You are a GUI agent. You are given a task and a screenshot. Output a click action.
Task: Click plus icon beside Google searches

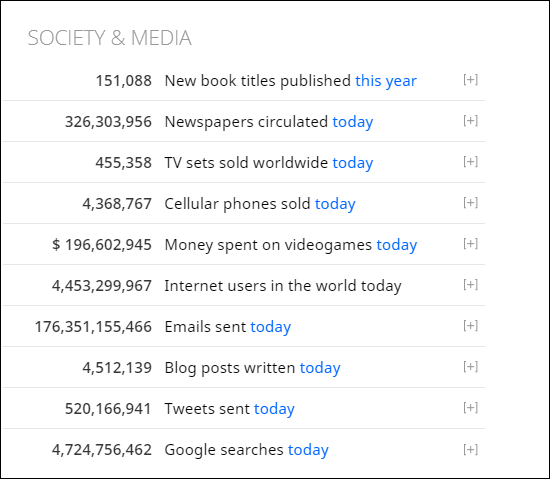pyautogui.click(x=470, y=450)
